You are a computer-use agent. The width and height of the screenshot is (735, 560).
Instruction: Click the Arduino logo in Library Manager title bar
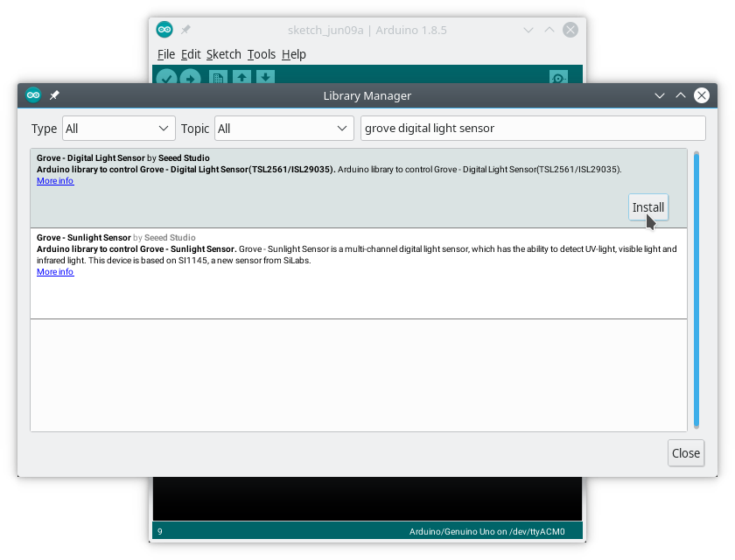32,95
